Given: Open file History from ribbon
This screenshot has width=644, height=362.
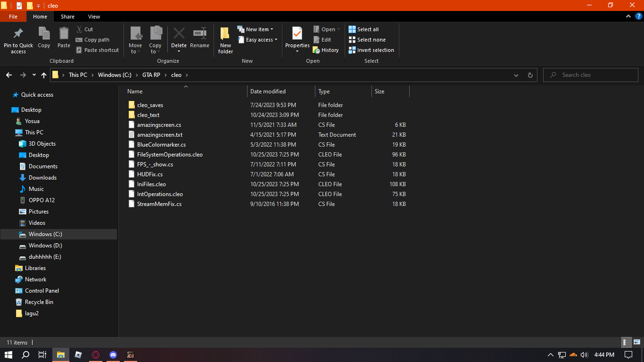Looking at the screenshot, I should click(326, 50).
